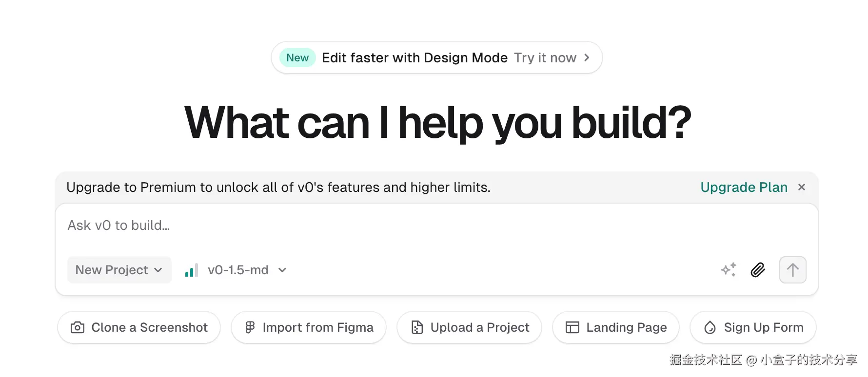Click the Figma logo icon

pyautogui.click(x=250, y=327)
